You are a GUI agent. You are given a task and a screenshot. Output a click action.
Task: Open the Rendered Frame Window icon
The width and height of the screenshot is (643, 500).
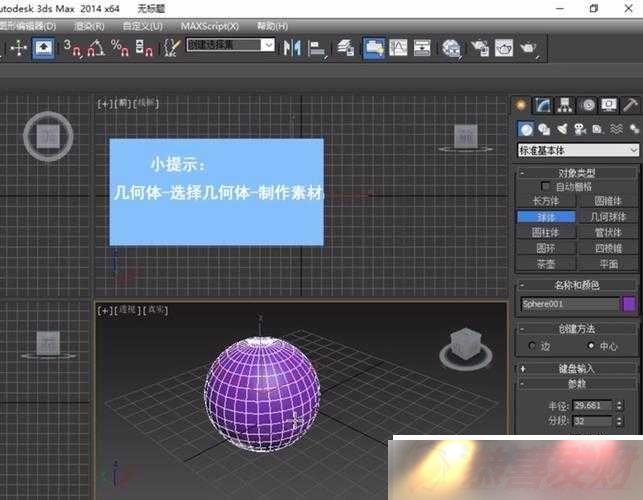pyautogui.click(x=504, y=48)
